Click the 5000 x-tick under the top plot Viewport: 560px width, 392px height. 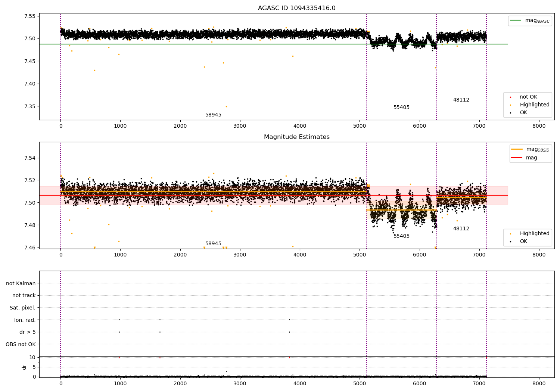tap(360, 126)
